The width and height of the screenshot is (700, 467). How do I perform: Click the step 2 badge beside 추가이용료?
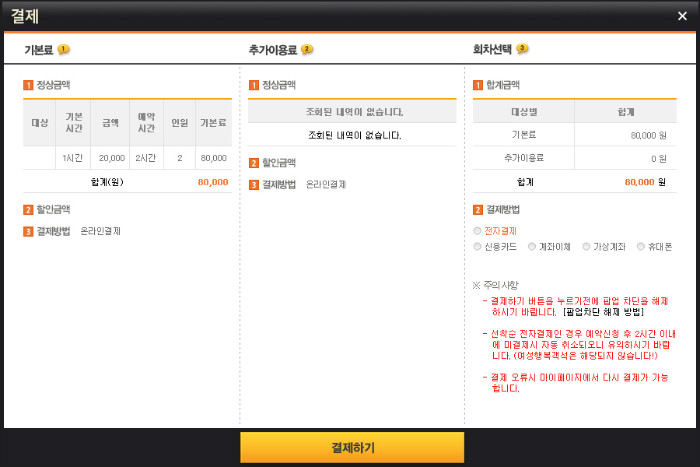click(307, 49)
